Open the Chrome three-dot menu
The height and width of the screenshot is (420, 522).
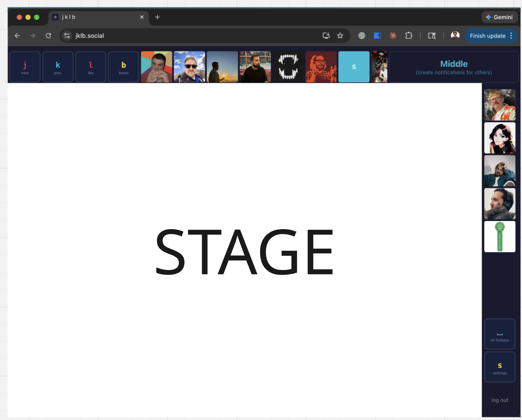pos(511,36)
